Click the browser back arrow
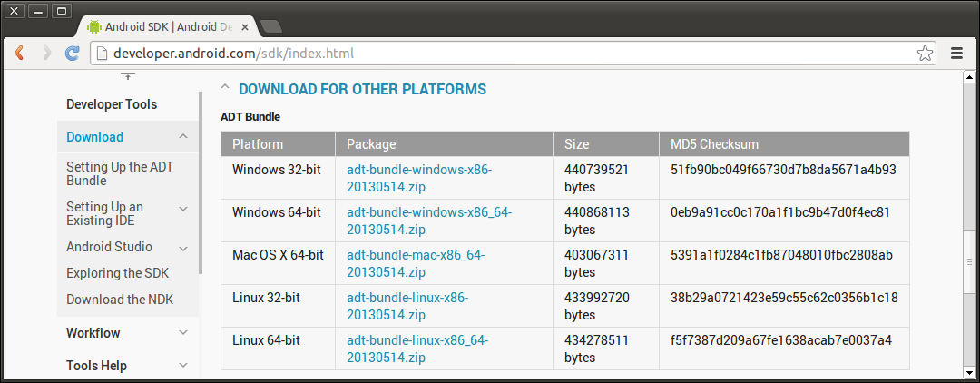The image size is (980, 383). click(19, 54)
